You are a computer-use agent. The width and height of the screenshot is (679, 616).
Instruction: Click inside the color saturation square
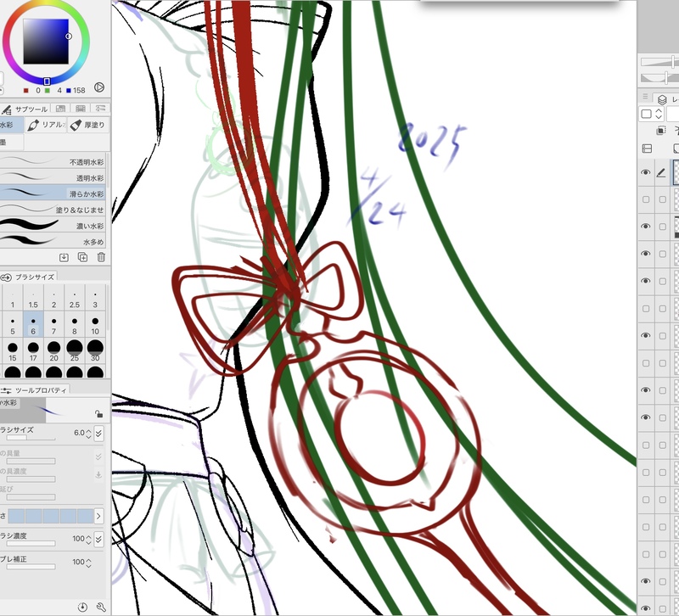click(x=46, y=42)
